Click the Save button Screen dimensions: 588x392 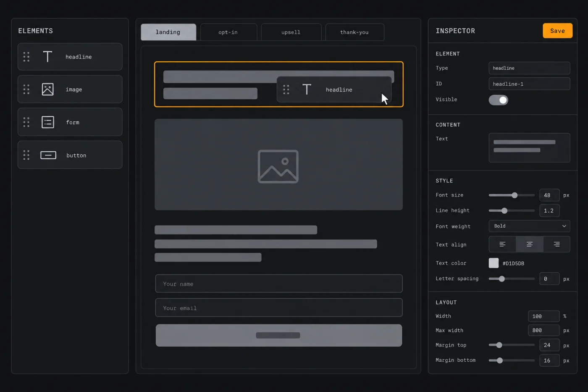pyautogui.click(x=557, y=31)
